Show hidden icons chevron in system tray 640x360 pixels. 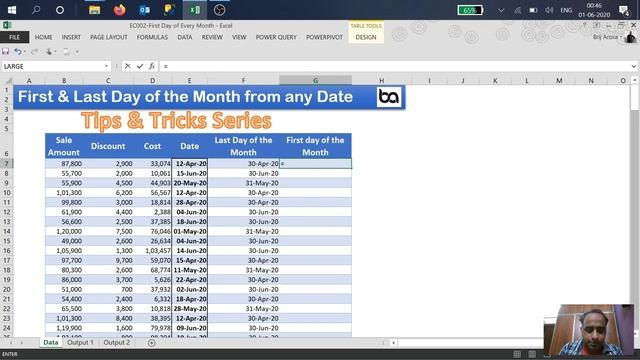click(x=501, y=10)
